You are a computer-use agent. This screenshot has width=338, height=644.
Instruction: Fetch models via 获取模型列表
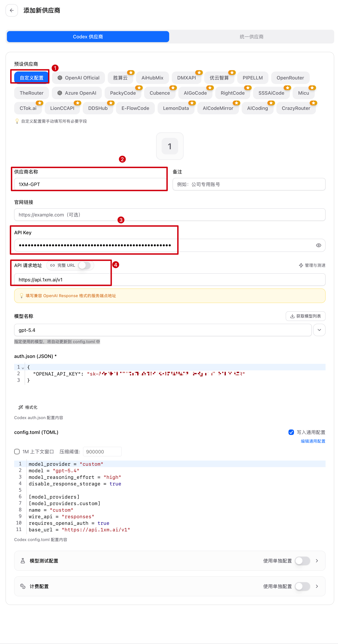click(305, 316)
